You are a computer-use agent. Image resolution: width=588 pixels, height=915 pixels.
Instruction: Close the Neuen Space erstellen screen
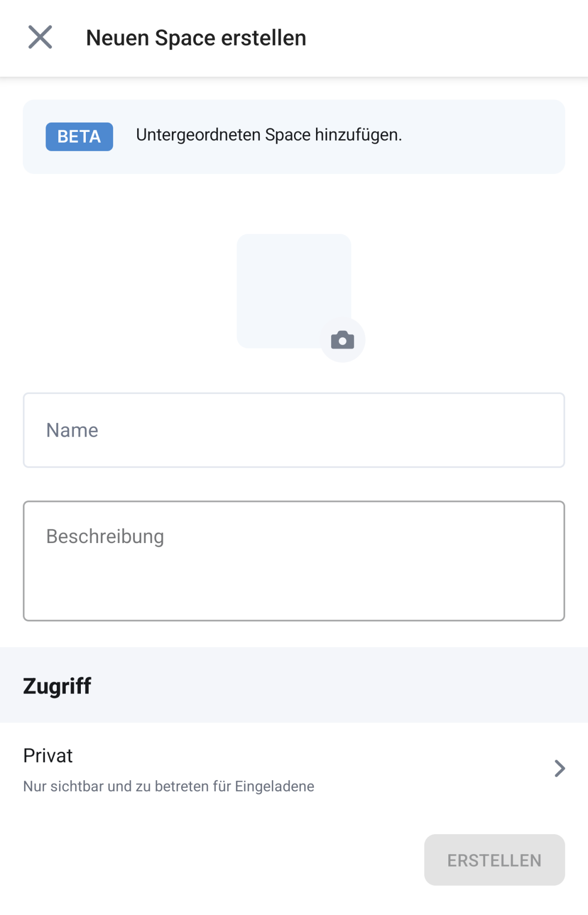pyautogui.click(x=40, y=37)
